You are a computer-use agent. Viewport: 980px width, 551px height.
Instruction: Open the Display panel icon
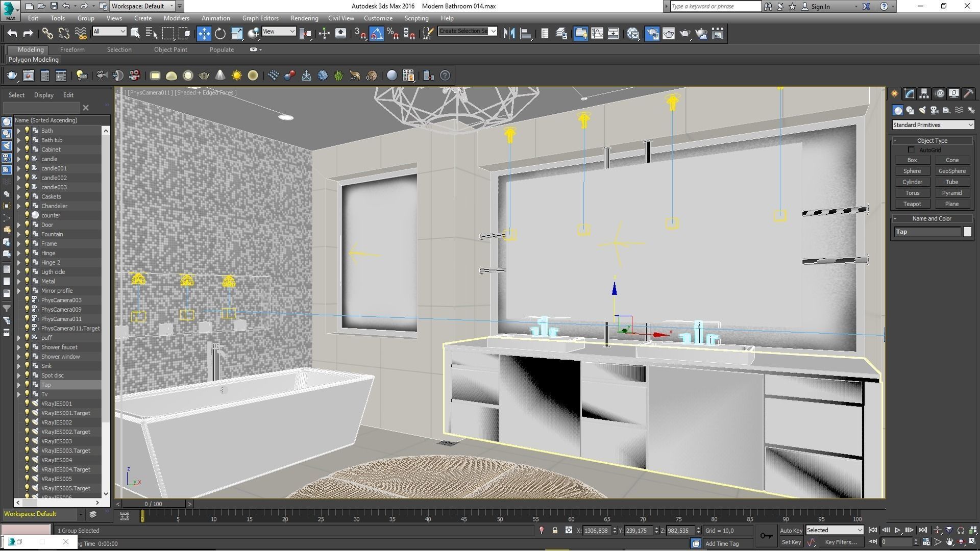[x=953, y=93]
